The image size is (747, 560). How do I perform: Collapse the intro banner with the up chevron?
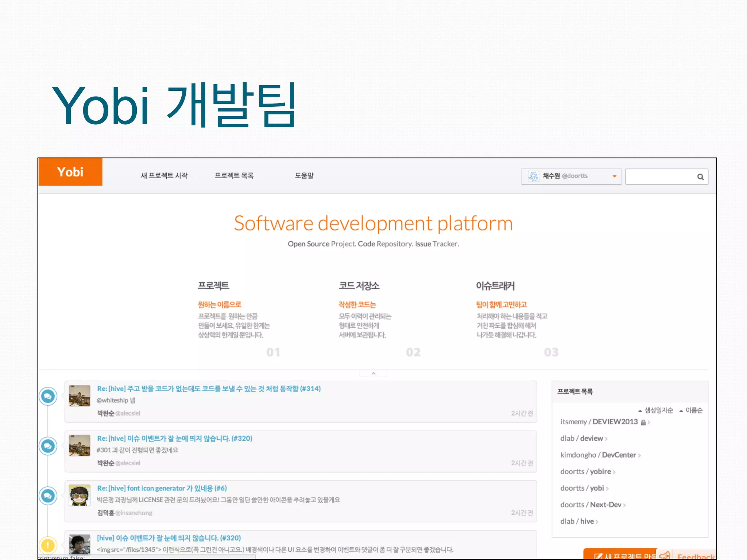tap(373, 373)
